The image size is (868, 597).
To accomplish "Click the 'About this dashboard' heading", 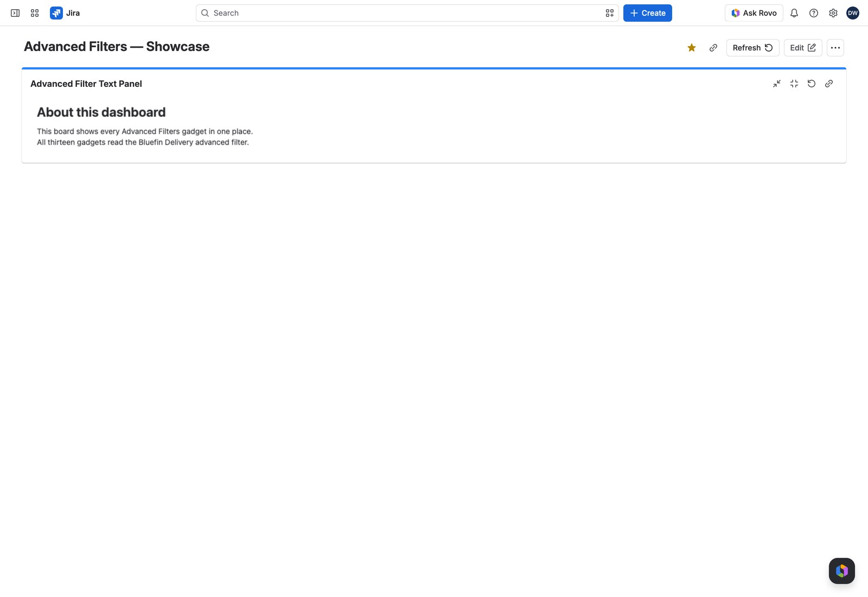I will pyautogui.click(x=101, y=112).
